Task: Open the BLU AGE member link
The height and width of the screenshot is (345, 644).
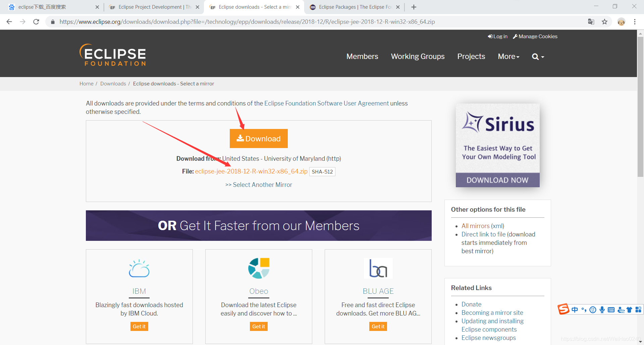Action: (x=378, y=291)
